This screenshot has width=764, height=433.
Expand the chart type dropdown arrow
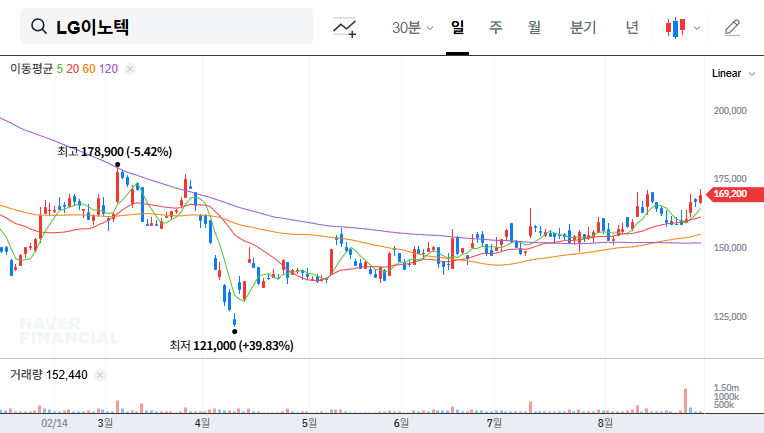697,28
